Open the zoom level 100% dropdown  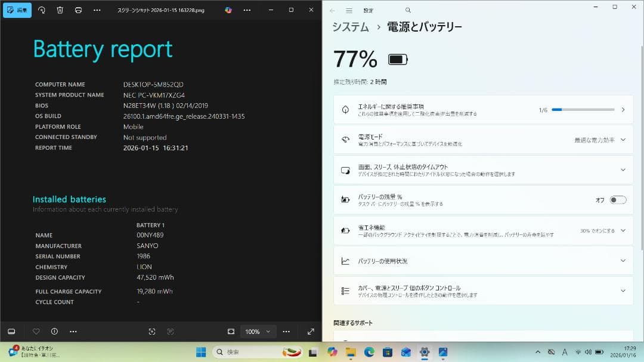pos(258,331)
